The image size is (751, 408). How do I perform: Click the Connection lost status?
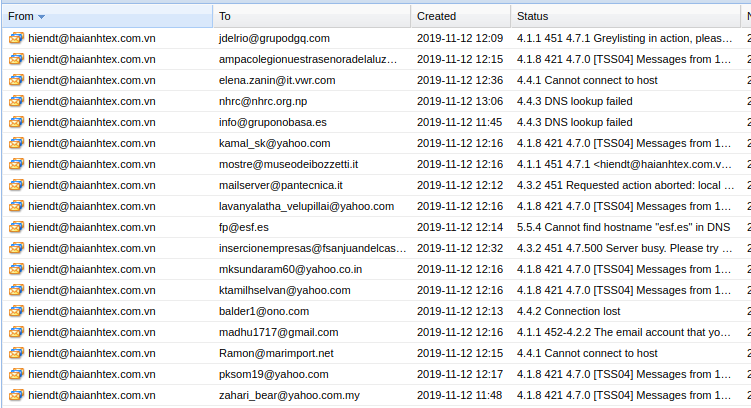tap(569, 311)
